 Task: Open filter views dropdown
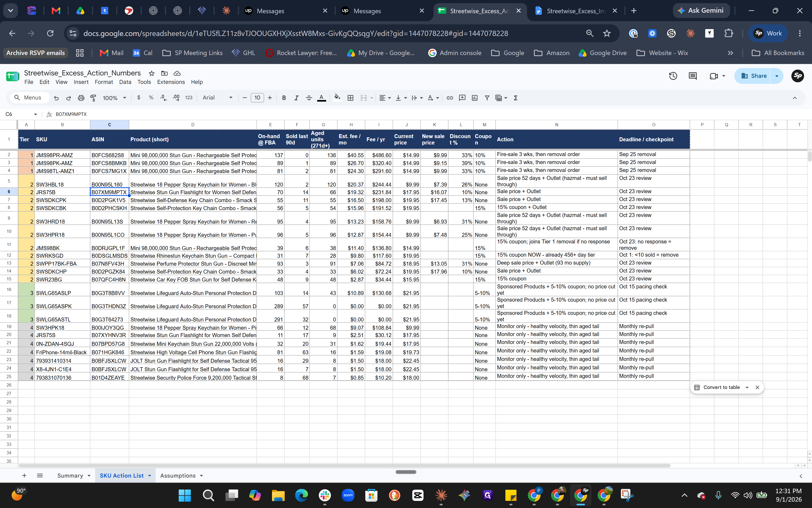(501, 98)
